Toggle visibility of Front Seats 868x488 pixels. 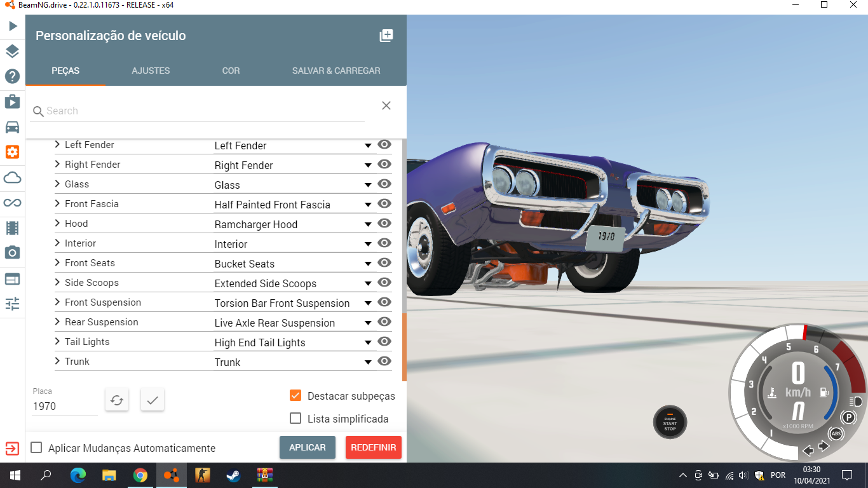pos(384,262)
